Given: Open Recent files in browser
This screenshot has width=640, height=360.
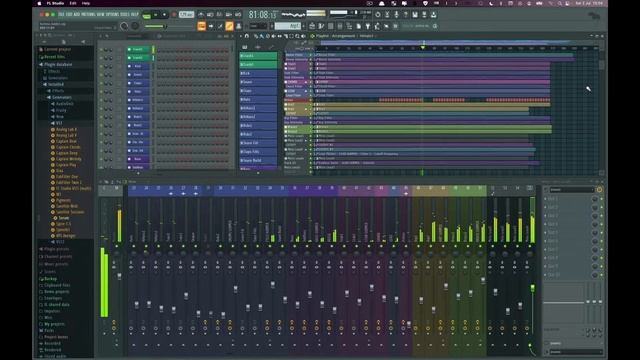Looking at the screenshot, I should (x=54, y=57).
